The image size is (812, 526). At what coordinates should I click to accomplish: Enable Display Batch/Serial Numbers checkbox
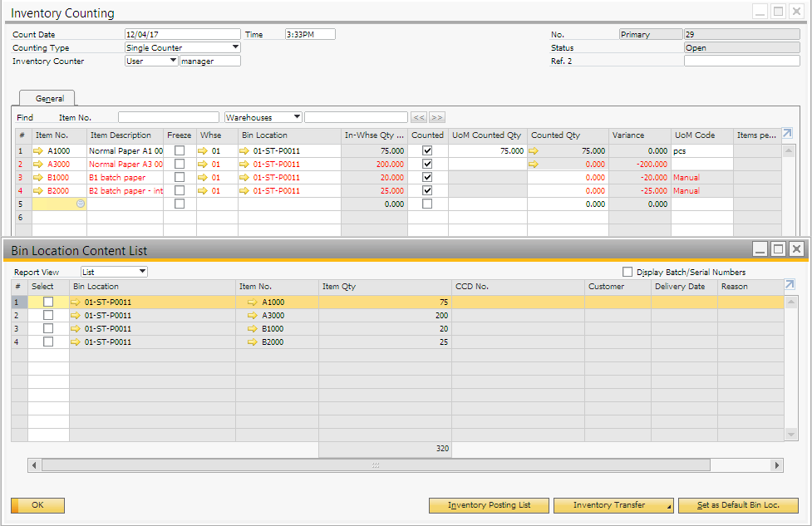(x=627, y=272)
